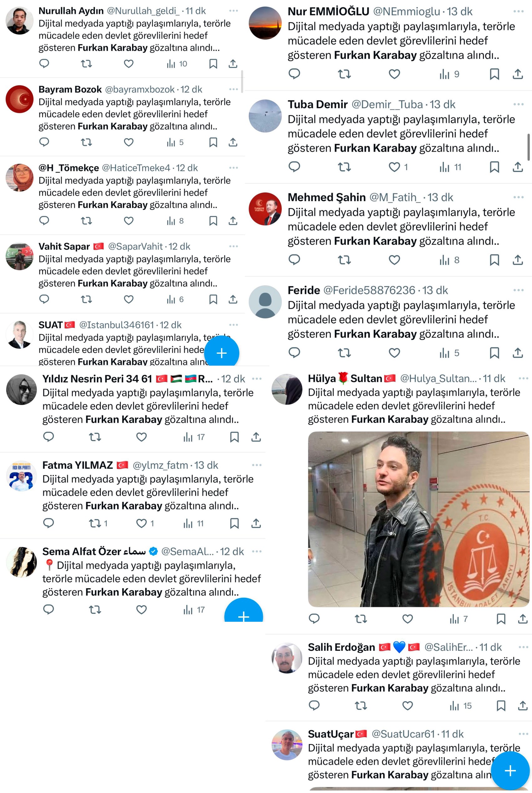Retweet Bayram Bozok's post
The width and height of the screenshot is (532, 793).
pyautogui.click(x=86, y=142)
